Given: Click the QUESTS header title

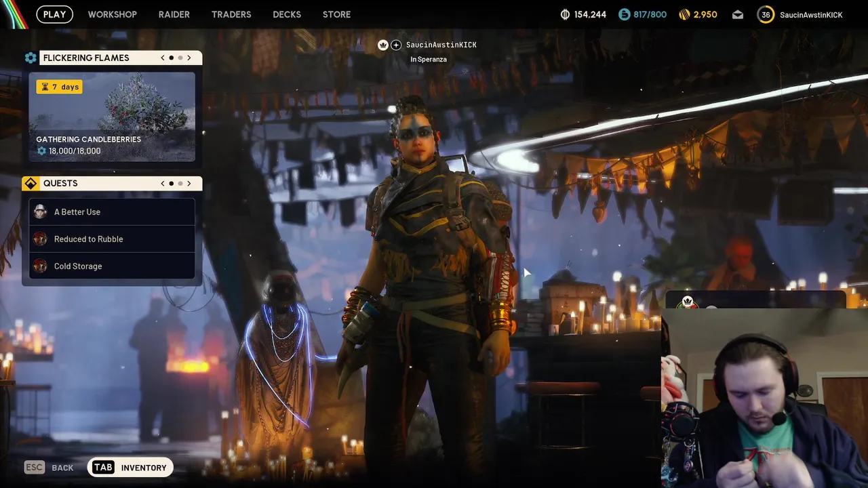Looking at the screenshot, I should pyautogui.click(x=60, y=183).
